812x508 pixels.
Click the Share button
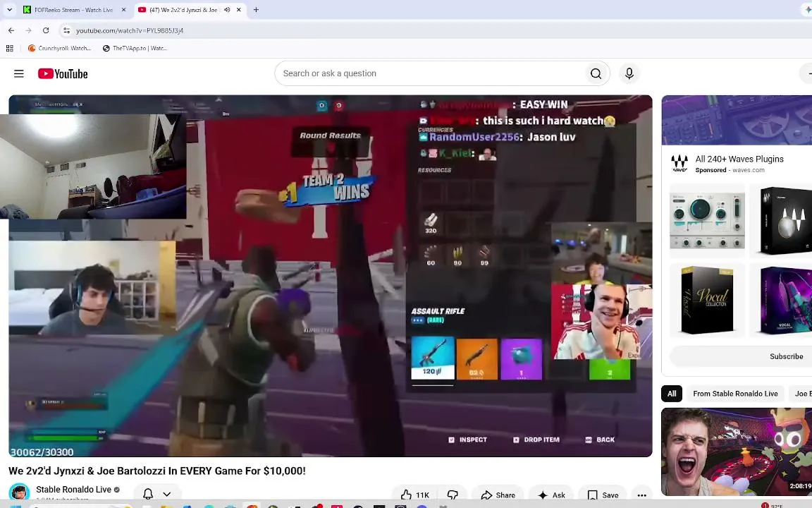(498, 495)
